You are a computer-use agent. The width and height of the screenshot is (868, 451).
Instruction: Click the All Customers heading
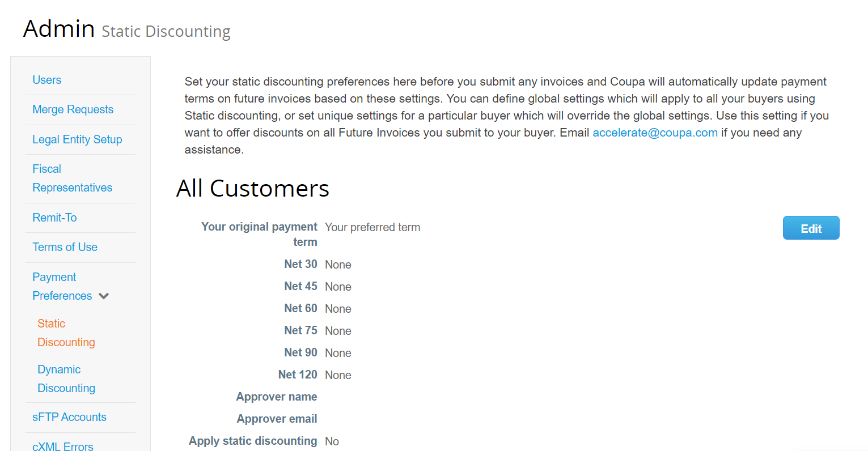coord(253,188)
